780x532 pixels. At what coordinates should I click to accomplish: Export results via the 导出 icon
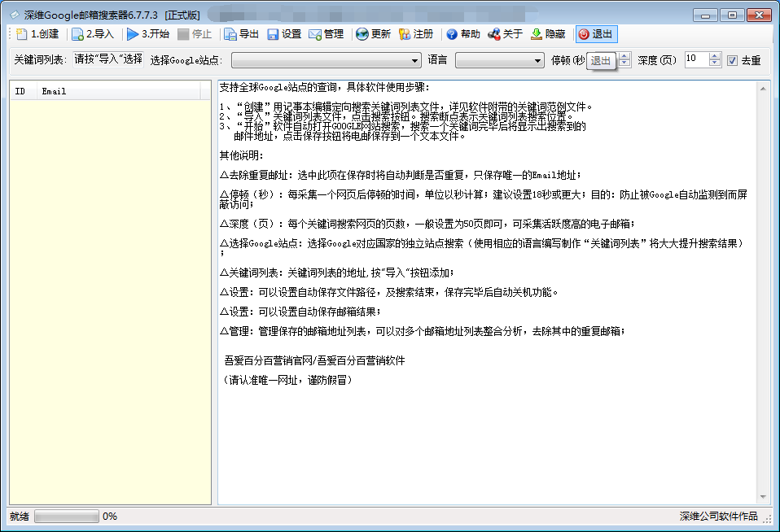pyautogui.click(x=230, y=34)
